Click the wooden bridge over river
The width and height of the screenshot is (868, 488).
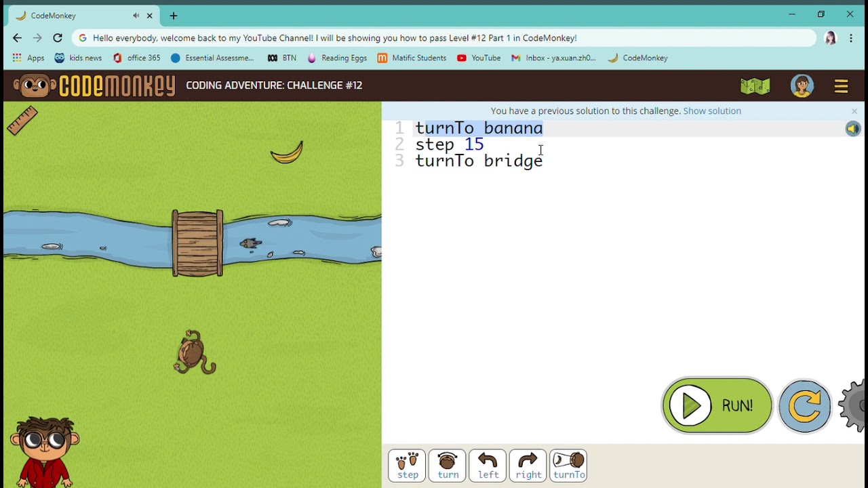[197, 243]
